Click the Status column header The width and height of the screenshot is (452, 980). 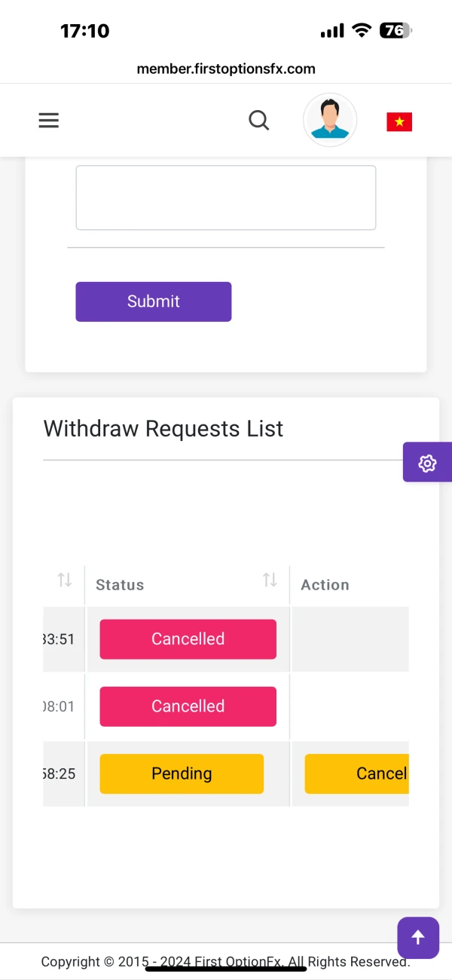[120, 585]
